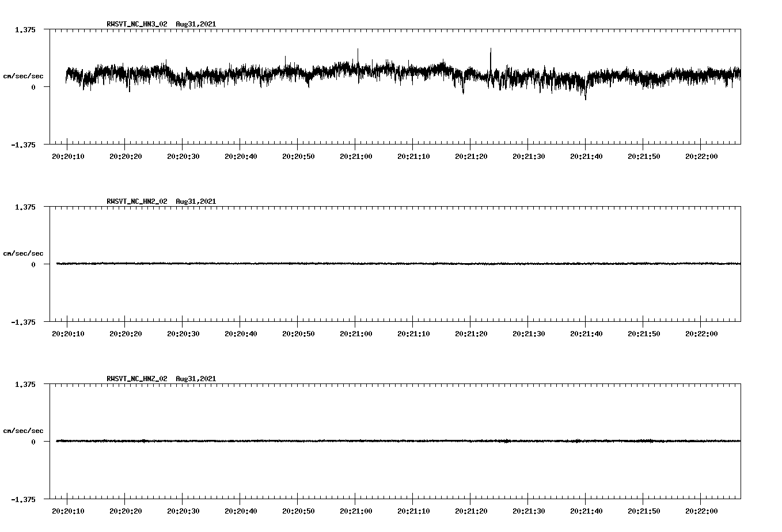This screenshot has width=782, height=532.
Task: Click 20:20:40 time label under HN3 plot
Action: (x=241, y=156)
